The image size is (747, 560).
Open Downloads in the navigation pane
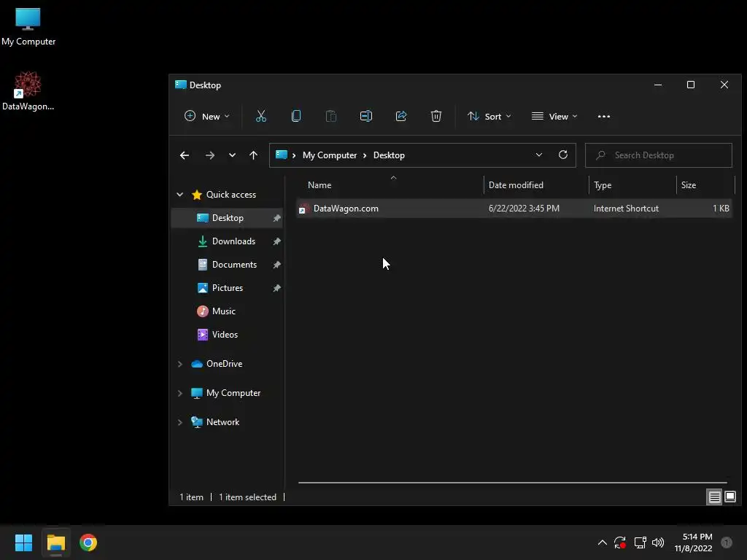click(233, 241)
